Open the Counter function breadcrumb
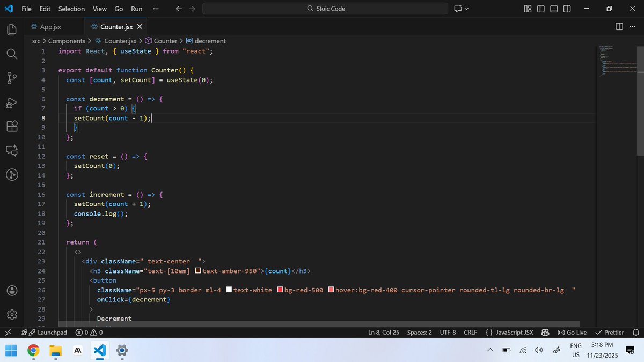644x362 pixels. click(x=161, y=41)
